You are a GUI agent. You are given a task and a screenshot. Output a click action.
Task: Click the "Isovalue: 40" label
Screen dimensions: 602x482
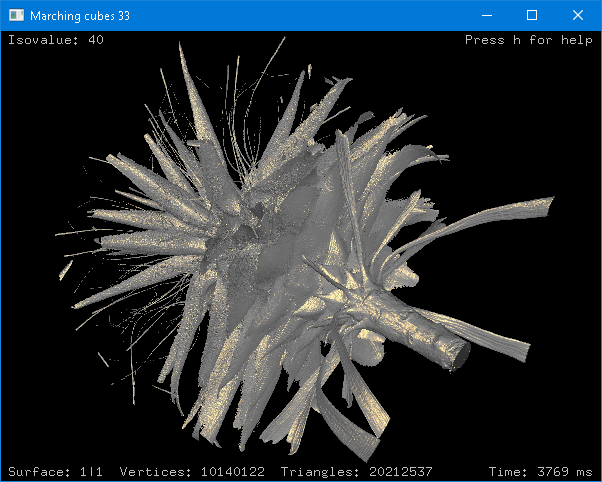click(x=55, y=40)
